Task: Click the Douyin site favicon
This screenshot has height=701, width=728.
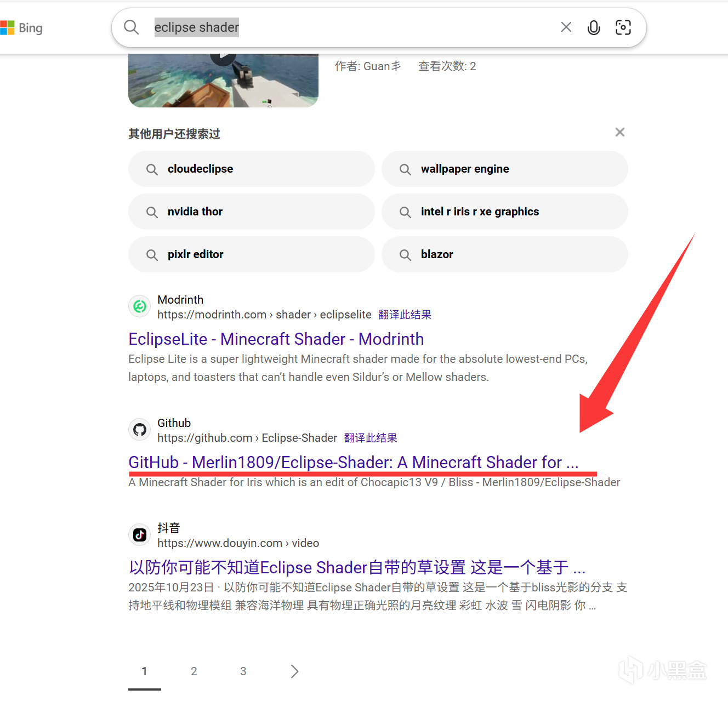Action: click(140, 535)
